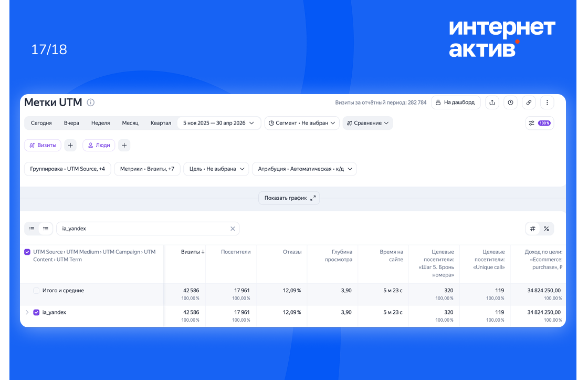The image size is (588, 380).
Task: Open the date range 5 ноя 2025 picker
Action: coord(218,123)
